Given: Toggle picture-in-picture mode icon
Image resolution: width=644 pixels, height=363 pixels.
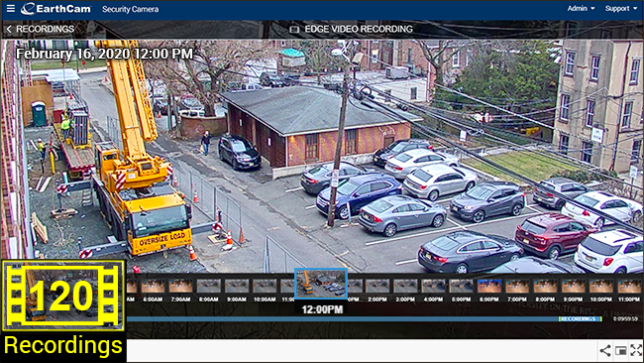Looking at the screenshot, I should coord(620,351).
